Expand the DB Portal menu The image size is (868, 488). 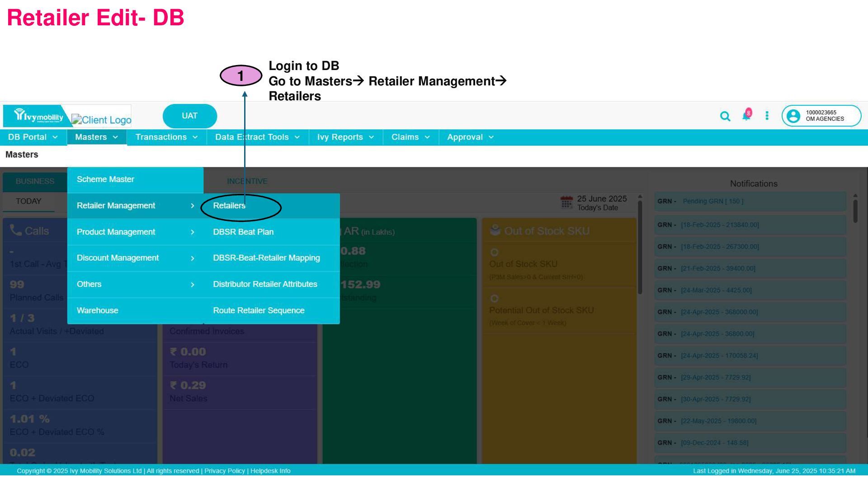33,137
